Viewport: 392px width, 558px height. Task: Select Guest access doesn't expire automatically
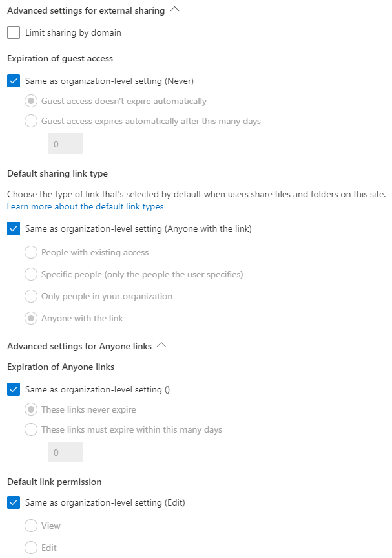pos(31,101)
